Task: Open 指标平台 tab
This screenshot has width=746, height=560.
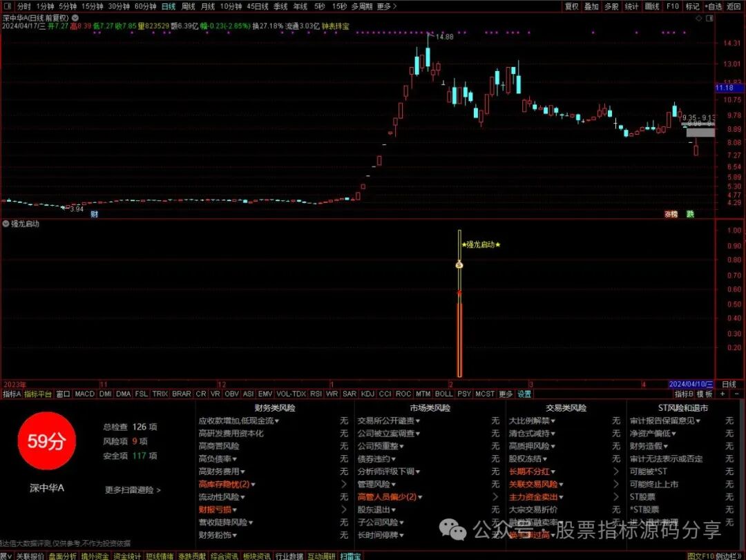Action: [x=37, y=394]
